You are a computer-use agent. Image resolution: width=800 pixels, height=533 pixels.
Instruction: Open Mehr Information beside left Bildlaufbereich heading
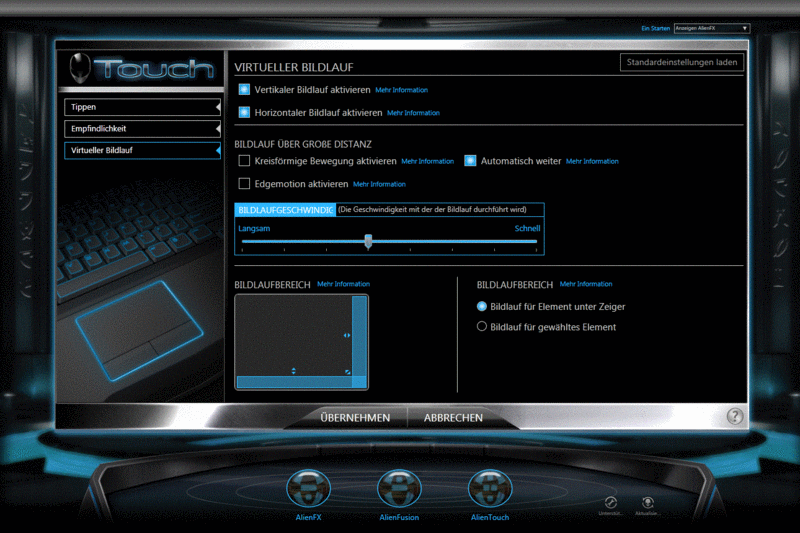click(343, 284)
